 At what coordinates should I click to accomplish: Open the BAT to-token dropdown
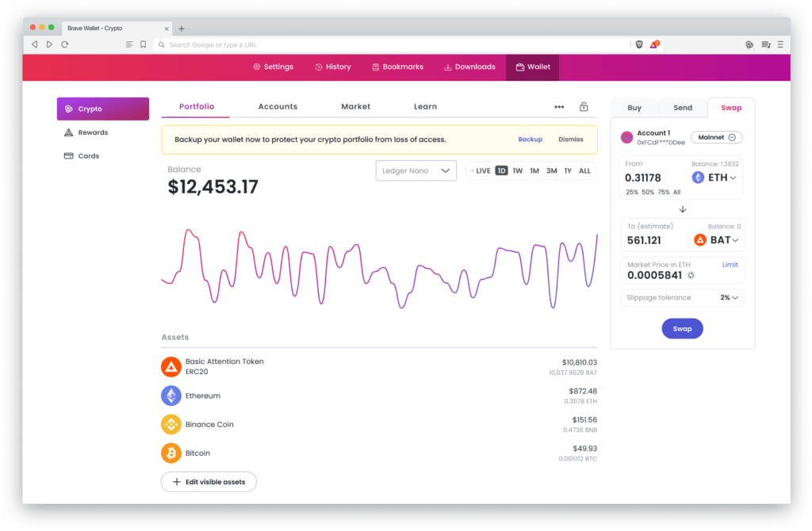tap(716, 240)
